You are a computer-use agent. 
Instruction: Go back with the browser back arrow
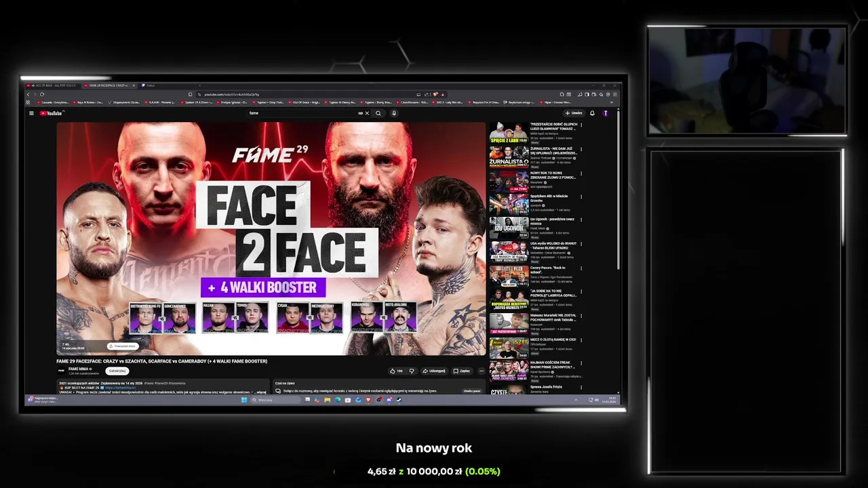coord(28,94)
